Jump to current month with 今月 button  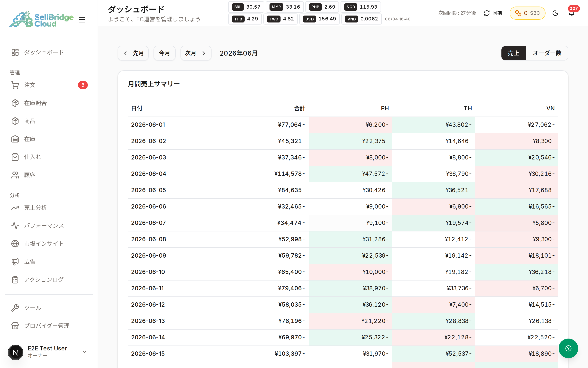[165, 53]
